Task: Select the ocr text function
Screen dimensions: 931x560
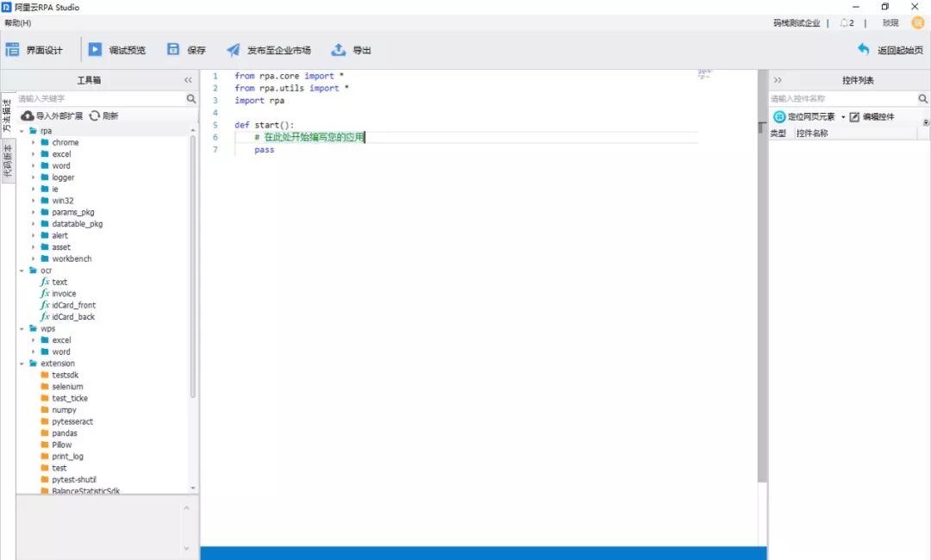Action: pyautogui.click(x=53, y=282)
